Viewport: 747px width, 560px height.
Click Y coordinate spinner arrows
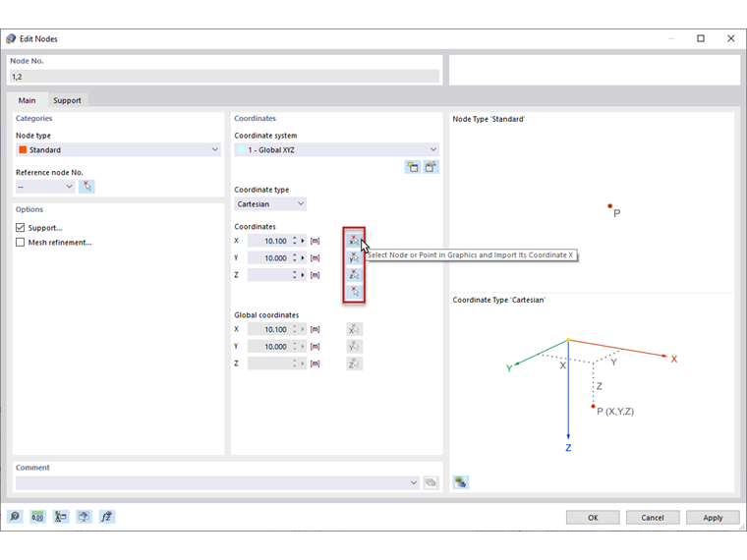[295, 258]
